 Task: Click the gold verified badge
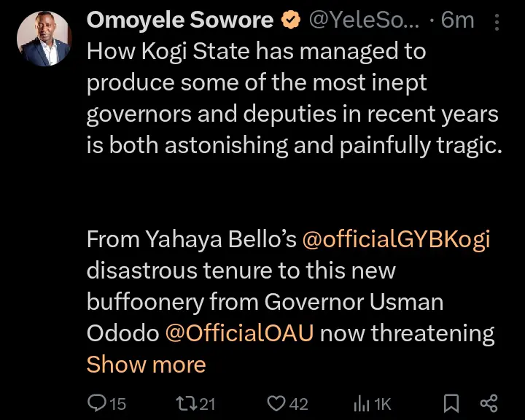(x=291, y=21)
